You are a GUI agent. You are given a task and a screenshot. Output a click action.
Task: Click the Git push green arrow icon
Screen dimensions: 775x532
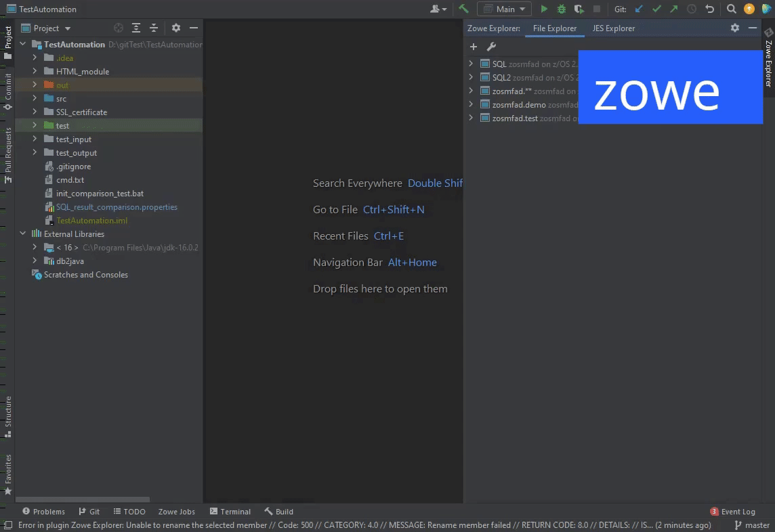tap(673, 9)
